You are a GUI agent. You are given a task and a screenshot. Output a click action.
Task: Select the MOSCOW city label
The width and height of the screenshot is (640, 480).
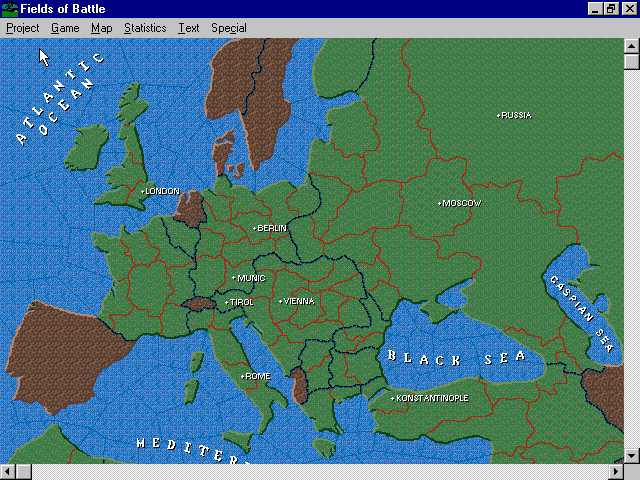460,203
